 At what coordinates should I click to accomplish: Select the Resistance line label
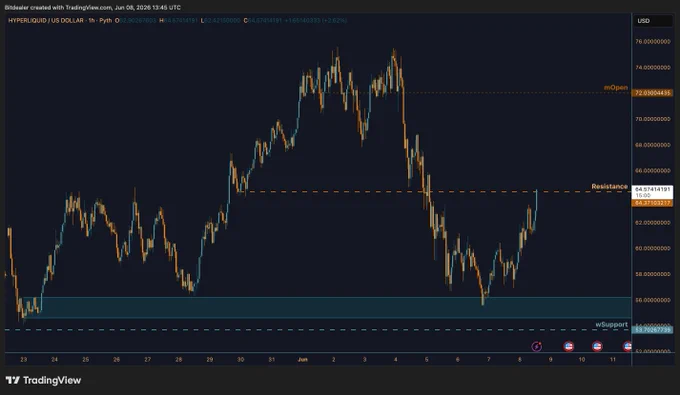[609, 186]
